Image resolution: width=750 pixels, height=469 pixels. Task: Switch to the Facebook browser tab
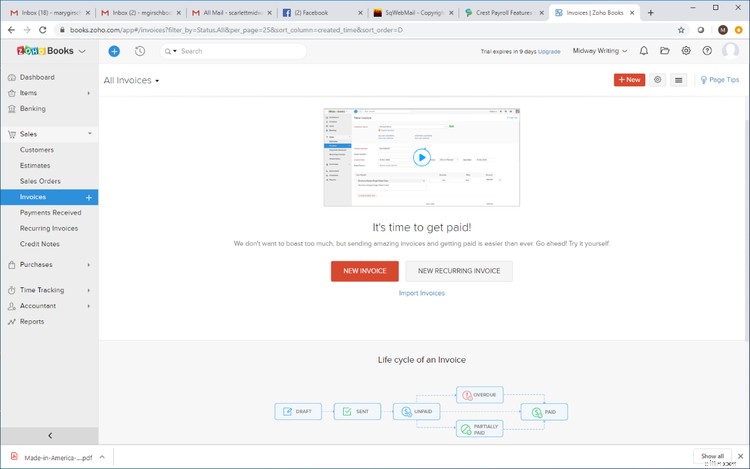pyautogui.click(x=321, y=13)
